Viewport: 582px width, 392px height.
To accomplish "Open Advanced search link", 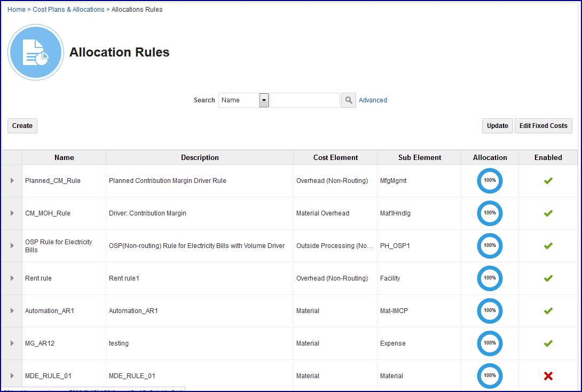I will coord(373,100).
